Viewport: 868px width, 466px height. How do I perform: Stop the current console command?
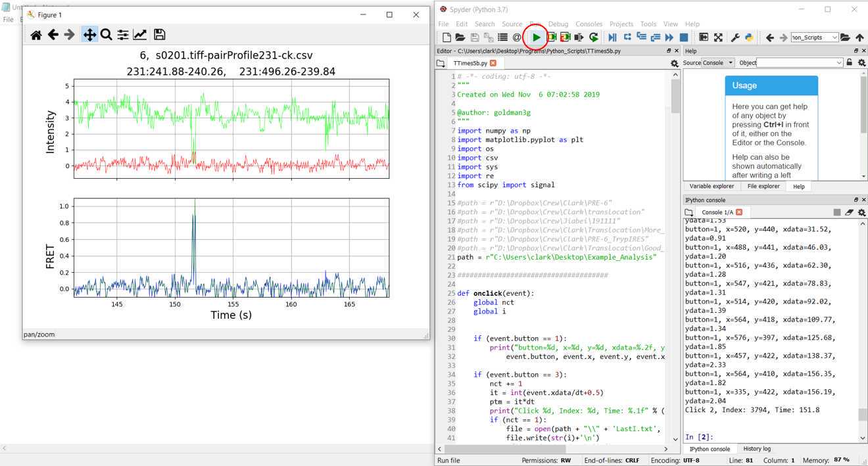[x=837, y=212]
